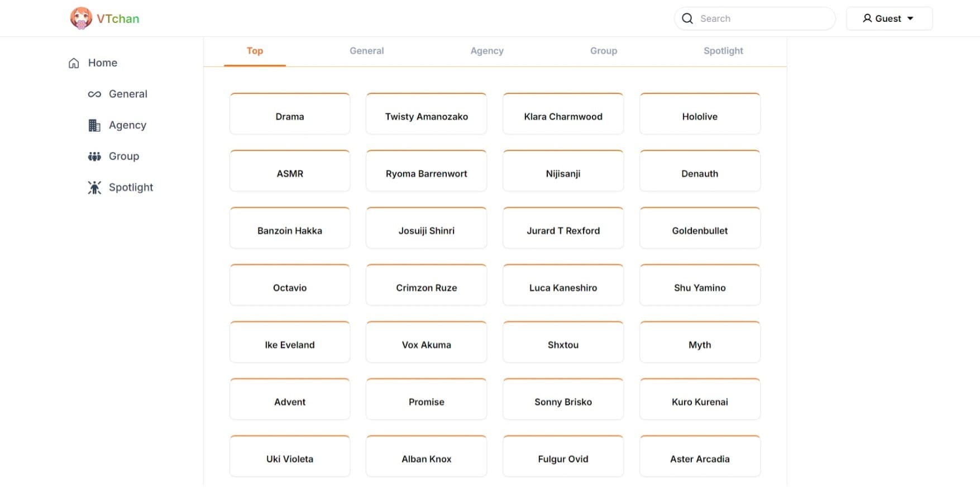The height and width of the screenshot is (491, 980).
Task: Select the Denauth board
Action: [700, 171]
